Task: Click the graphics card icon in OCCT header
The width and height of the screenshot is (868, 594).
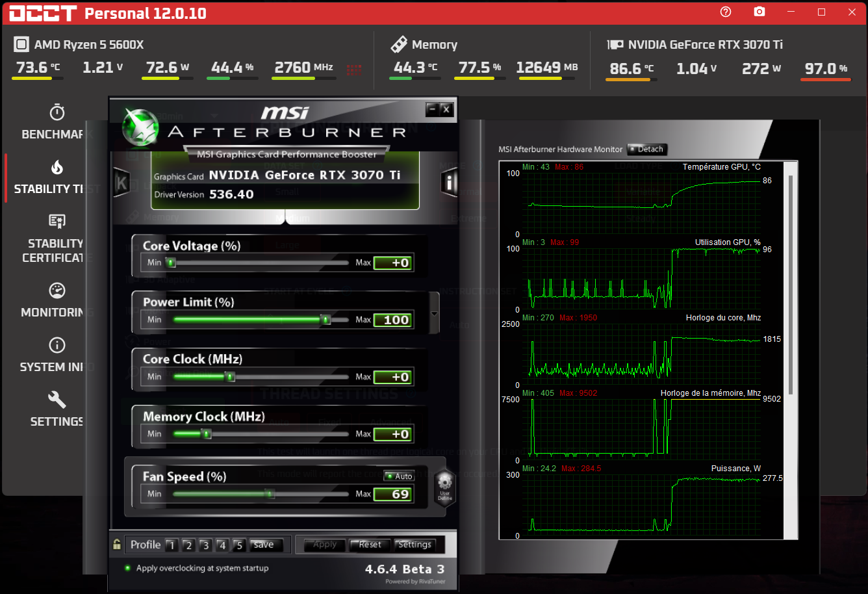Action: pyautogui.click(x=615, y=45)
